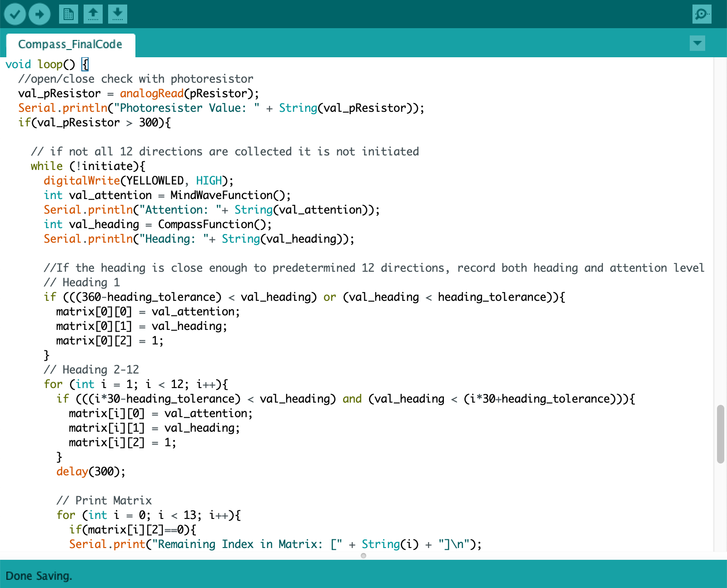727x588 pixels.
Task: Click 'matrix[i][2] = 1;' line
Action: tap(122, 443)
